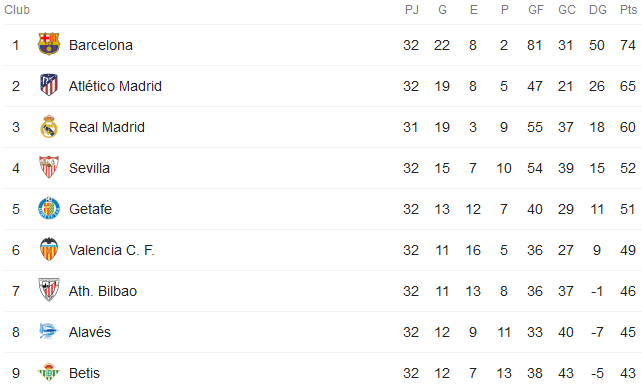Click Barcelona's 74 points value
Viewport: 642px width, 389px height.
tap(628, 45)
